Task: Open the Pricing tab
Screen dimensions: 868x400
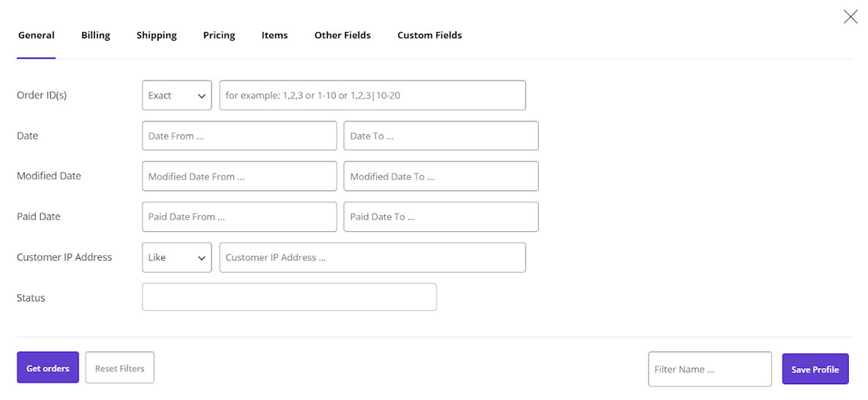Action: [x=220, y=35]
